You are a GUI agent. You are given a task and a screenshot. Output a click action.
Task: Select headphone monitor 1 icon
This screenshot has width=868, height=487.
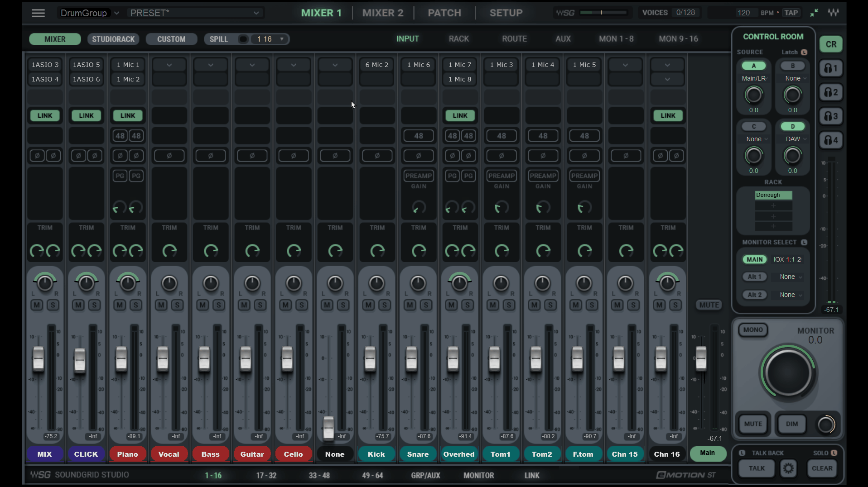pos(831,68)
